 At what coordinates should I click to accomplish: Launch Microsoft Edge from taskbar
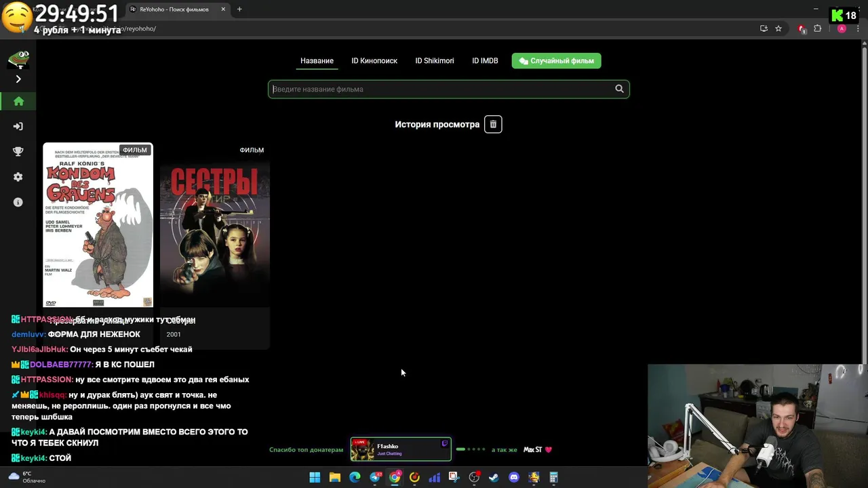click(355, 477)
